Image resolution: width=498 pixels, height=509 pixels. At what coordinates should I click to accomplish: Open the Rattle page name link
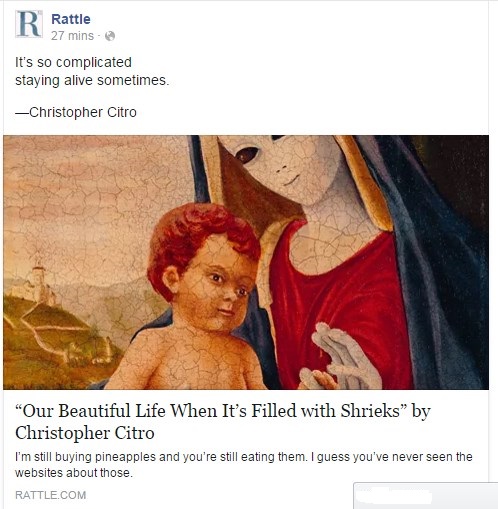[71, 19]
